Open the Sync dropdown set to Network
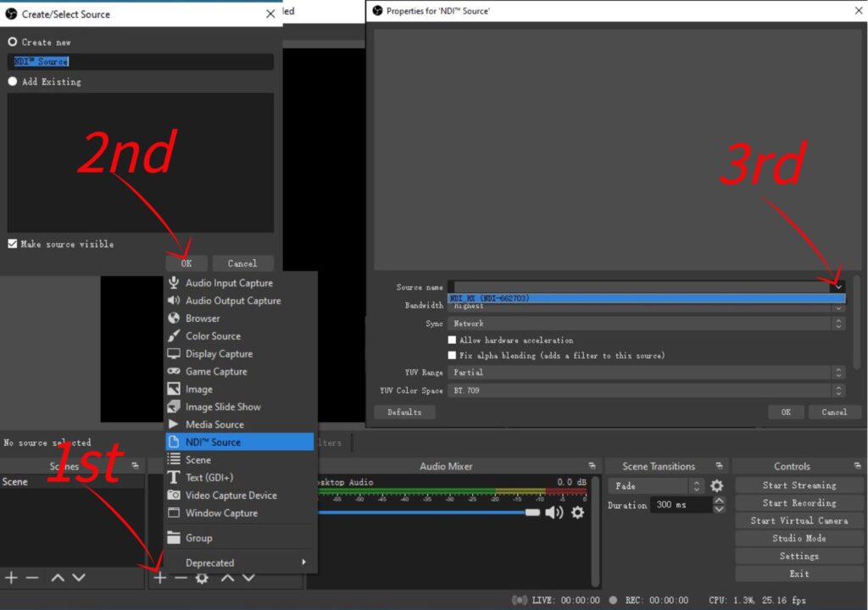868x610 pixels. (647, 324)
